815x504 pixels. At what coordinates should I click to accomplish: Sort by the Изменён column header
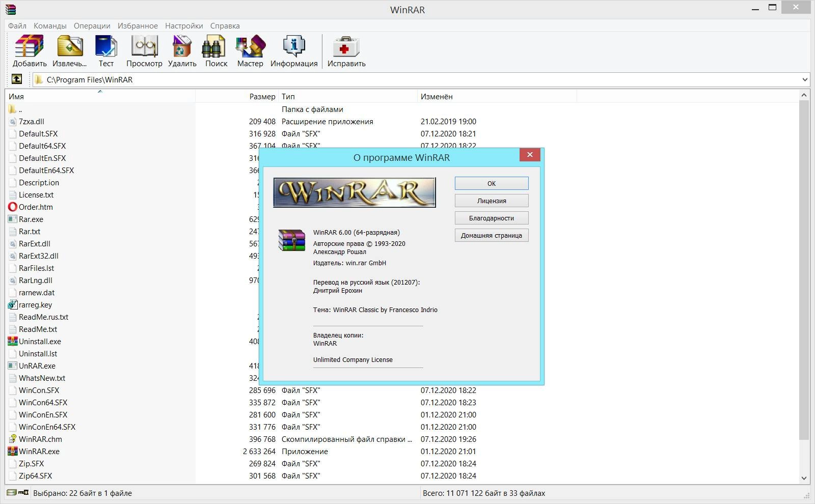point(497,96)
